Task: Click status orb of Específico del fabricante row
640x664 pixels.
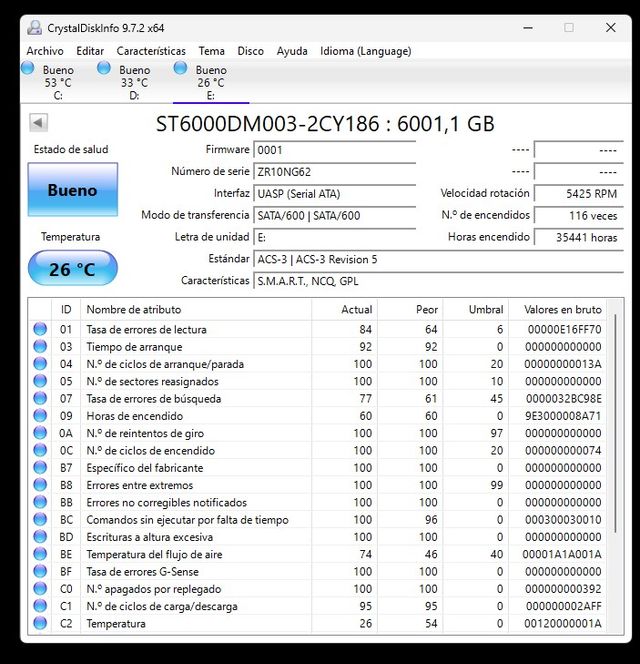Action: coord(40,468)
